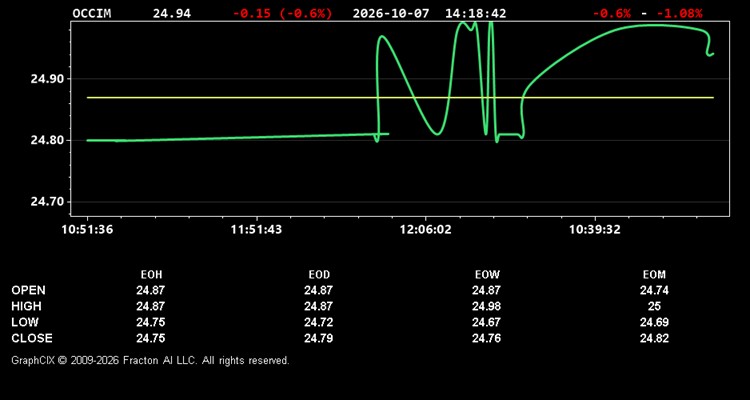Click the OCCIM ticker symbol
The image size is (750, 400).
click(x=92, y=13)
